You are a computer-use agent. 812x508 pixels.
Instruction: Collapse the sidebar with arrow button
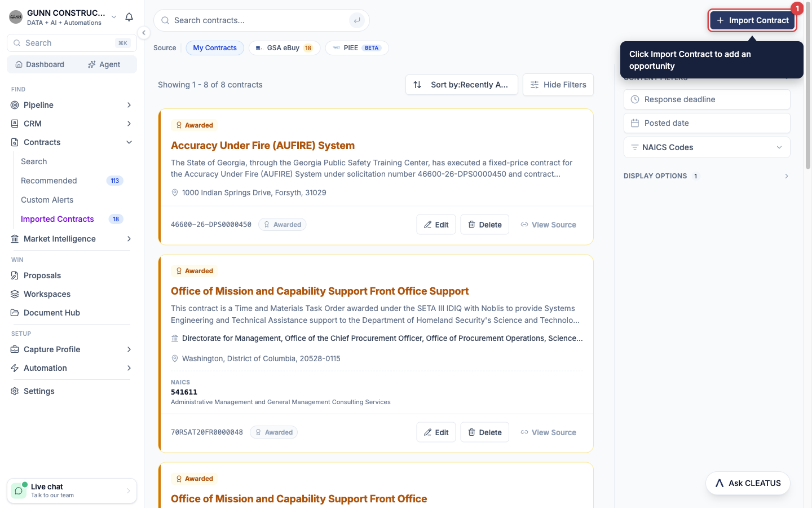(x=144, y=33)
